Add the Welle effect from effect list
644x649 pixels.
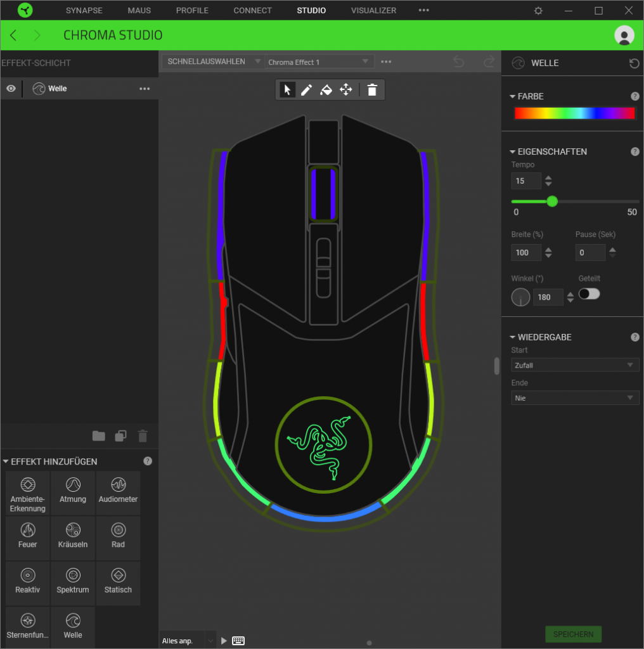tap(73, 627)
